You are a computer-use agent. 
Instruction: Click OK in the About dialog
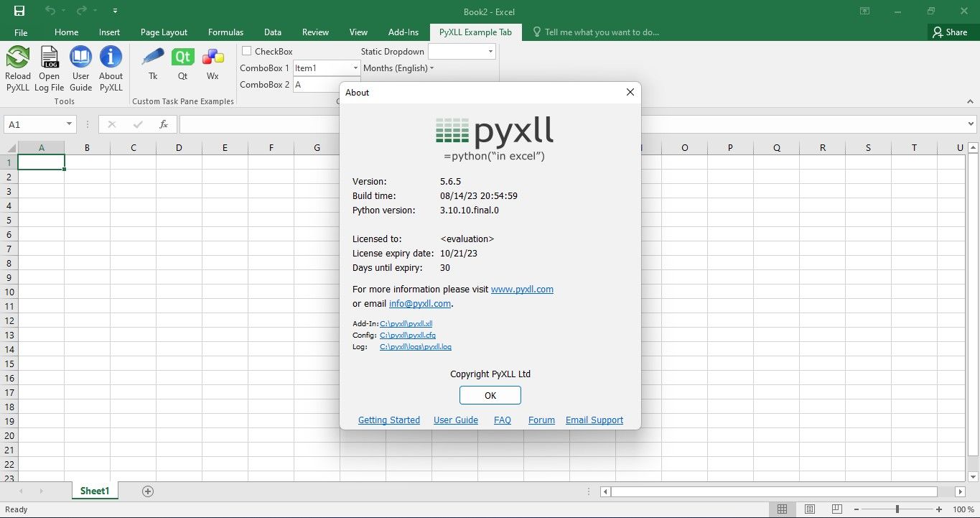tap(490, 395)
